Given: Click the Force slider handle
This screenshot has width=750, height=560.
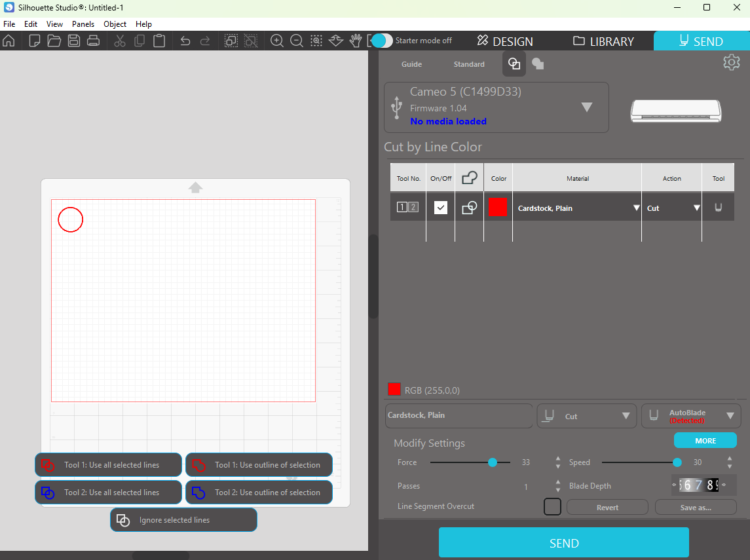Looking at the screenshot, I should pos(492,462).
